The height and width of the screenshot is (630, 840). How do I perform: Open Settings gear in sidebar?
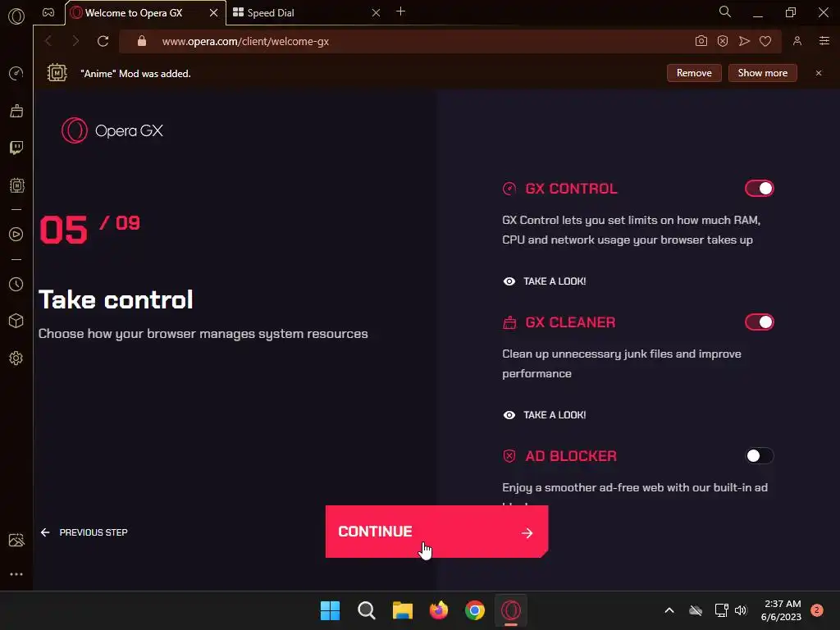click(x=16, y=358)
